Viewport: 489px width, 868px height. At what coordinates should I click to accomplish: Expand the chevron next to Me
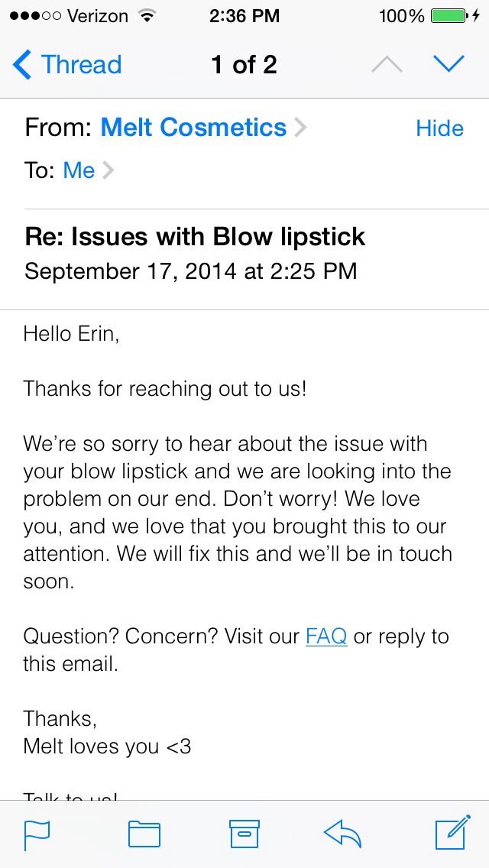(x=108, y=170)
